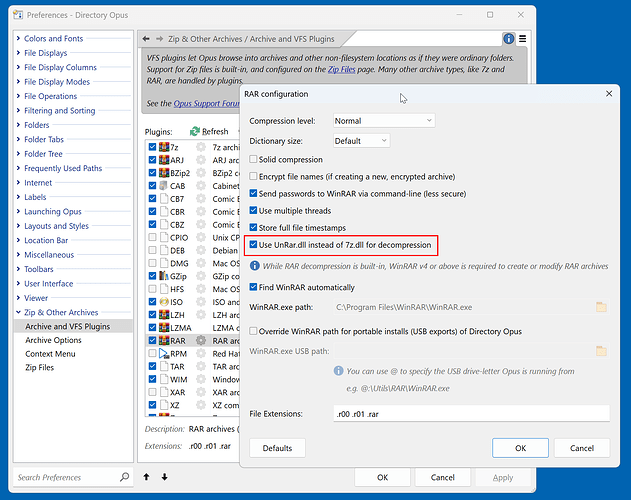Open the Context Menu preferences page

[50, 353]
